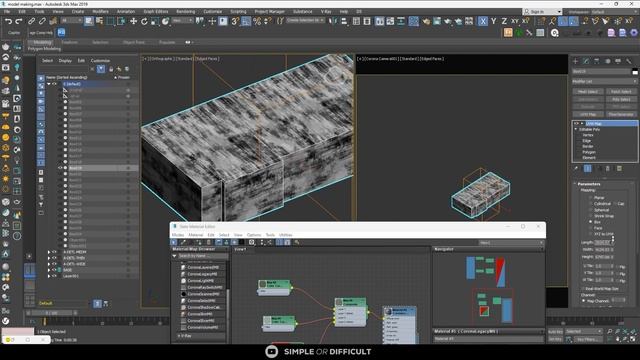Expand the A-DETL-MEDM layer
This screenshot has width=640, height=360.
[x=49, y=252]
